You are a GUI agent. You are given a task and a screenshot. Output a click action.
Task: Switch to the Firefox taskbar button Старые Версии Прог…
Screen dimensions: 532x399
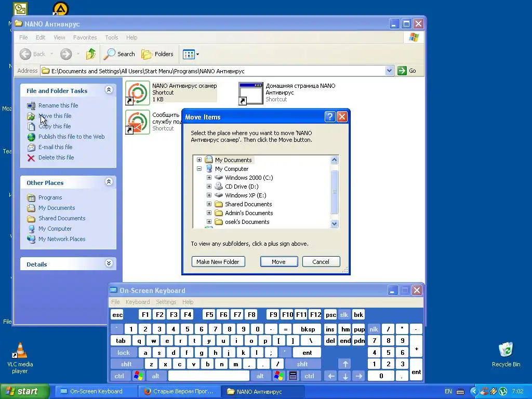click(179, 391)
